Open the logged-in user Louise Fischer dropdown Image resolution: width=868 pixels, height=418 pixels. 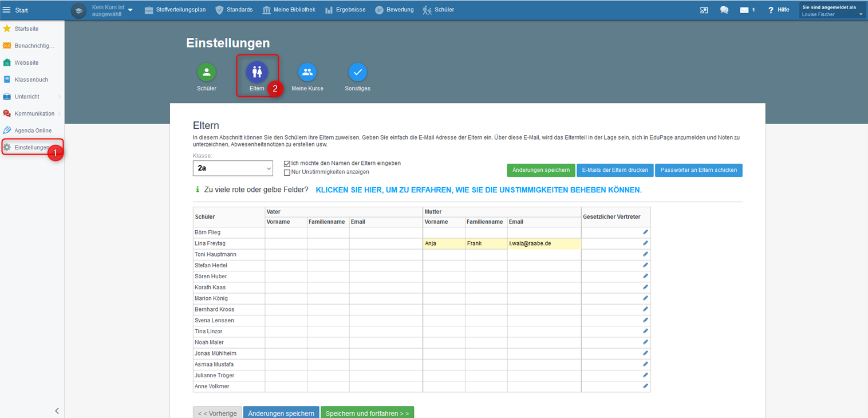(833, 10)
